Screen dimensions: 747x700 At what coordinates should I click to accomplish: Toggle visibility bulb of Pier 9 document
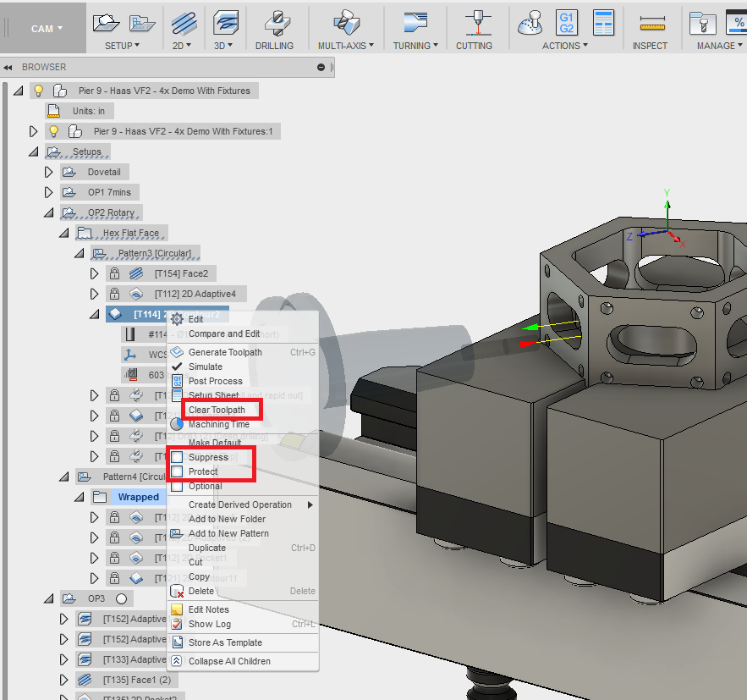point(38,89)
